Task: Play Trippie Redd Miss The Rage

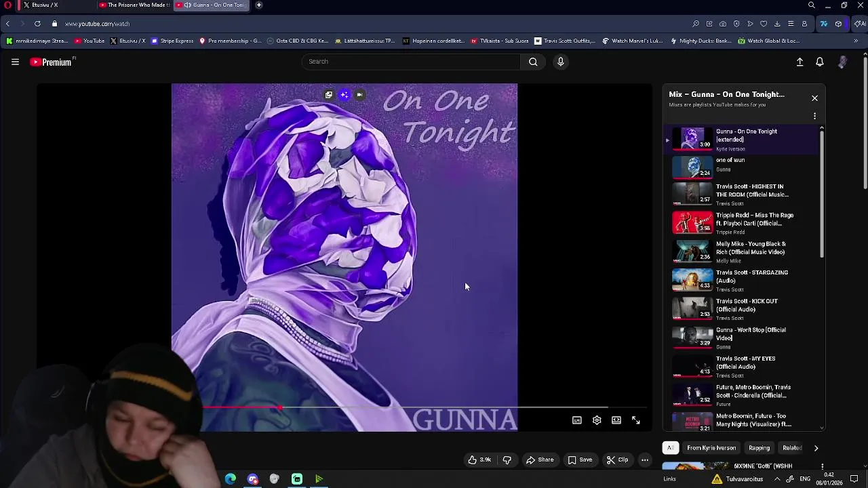Action: [741, 223]
